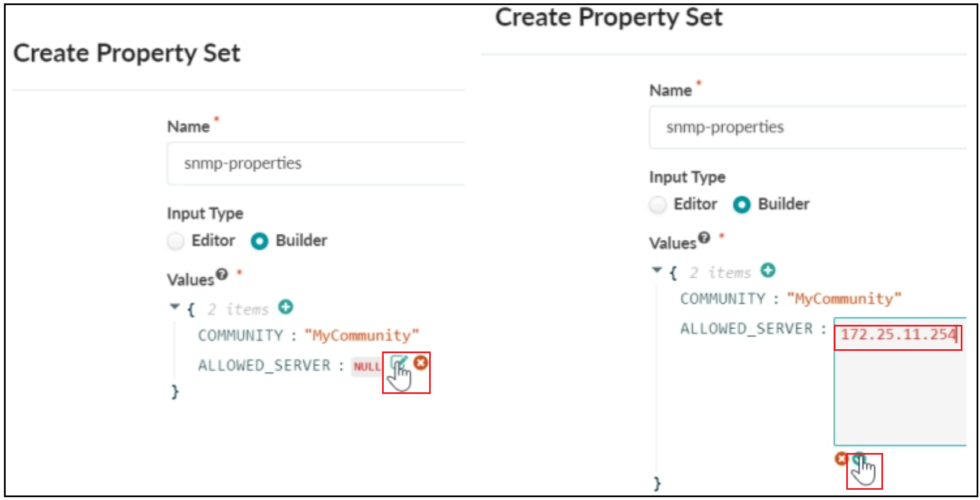Collapse the right Values JSON tree

click(x=656, y=270)
